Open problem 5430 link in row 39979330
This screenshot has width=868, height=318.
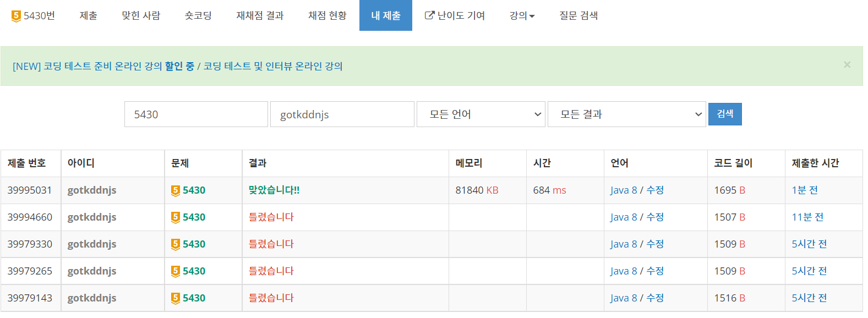(194, 244)
